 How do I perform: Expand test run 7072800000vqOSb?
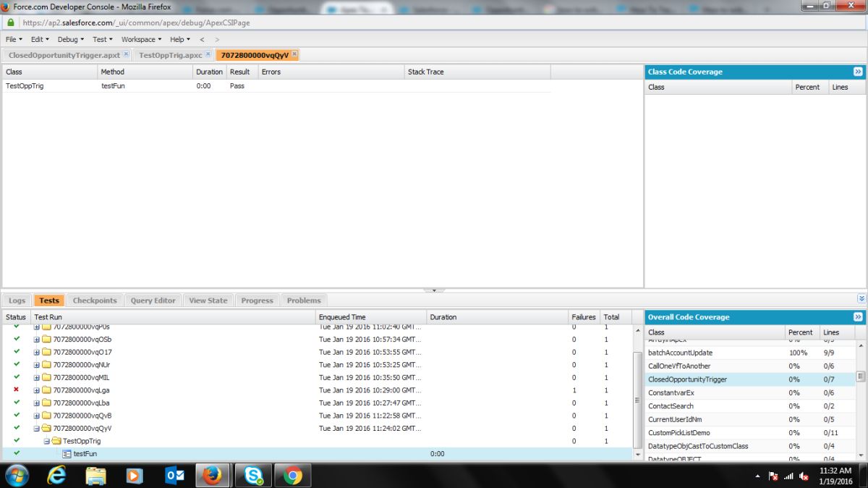click(37, 340)
